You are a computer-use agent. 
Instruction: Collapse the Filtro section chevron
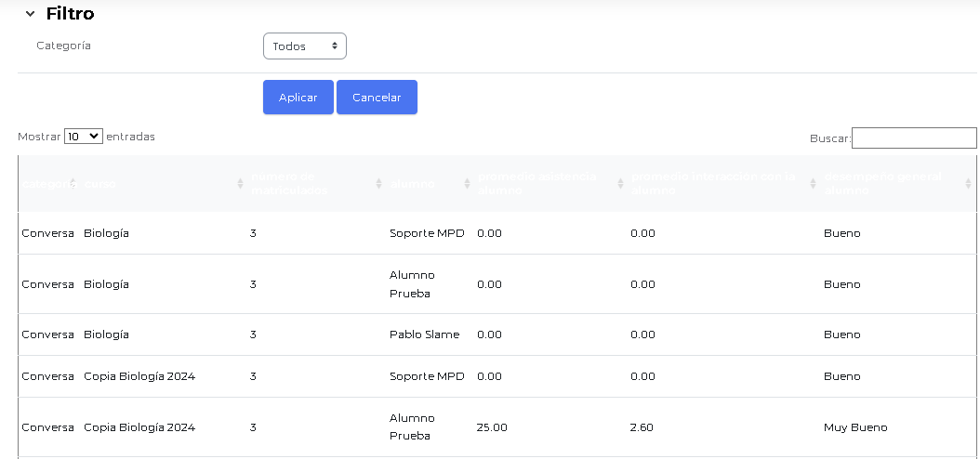coord(30,14)
